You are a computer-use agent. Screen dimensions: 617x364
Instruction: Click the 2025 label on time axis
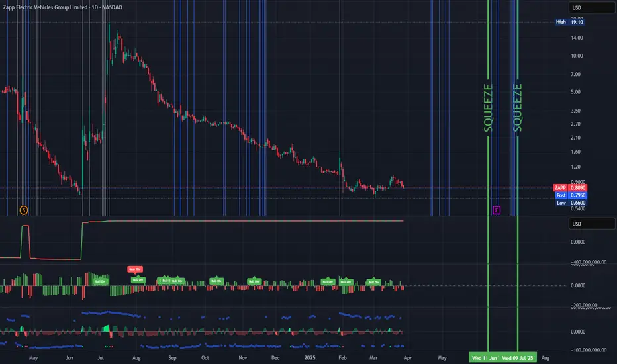click(x=310, y=357)
